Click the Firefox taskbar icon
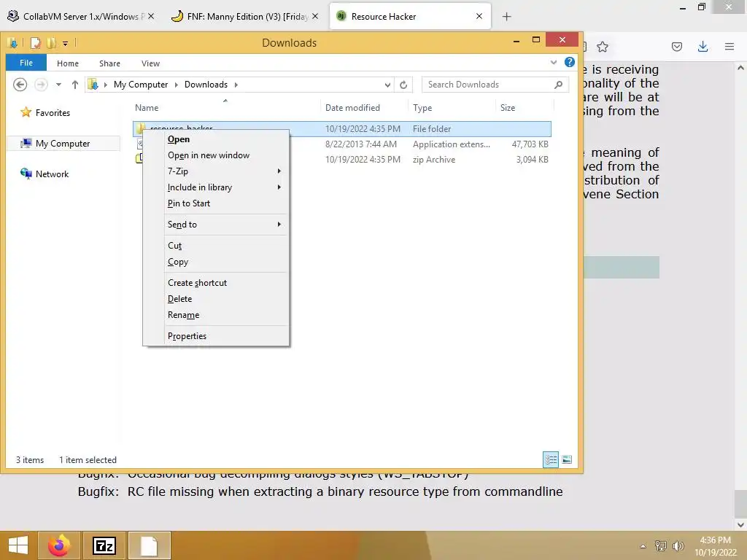747x560 pixels. tap(59, 545)
